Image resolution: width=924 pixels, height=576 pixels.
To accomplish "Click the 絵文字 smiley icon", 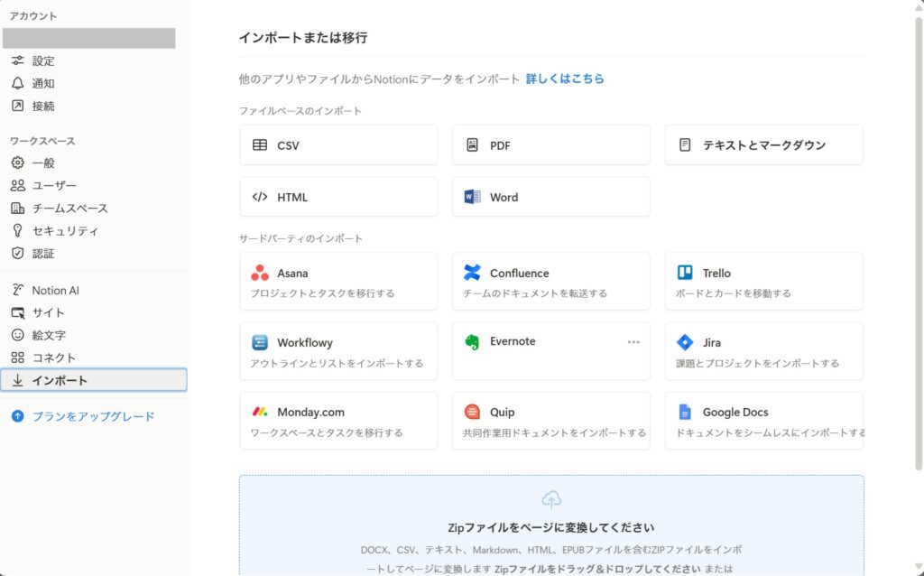I will [18, 335].
